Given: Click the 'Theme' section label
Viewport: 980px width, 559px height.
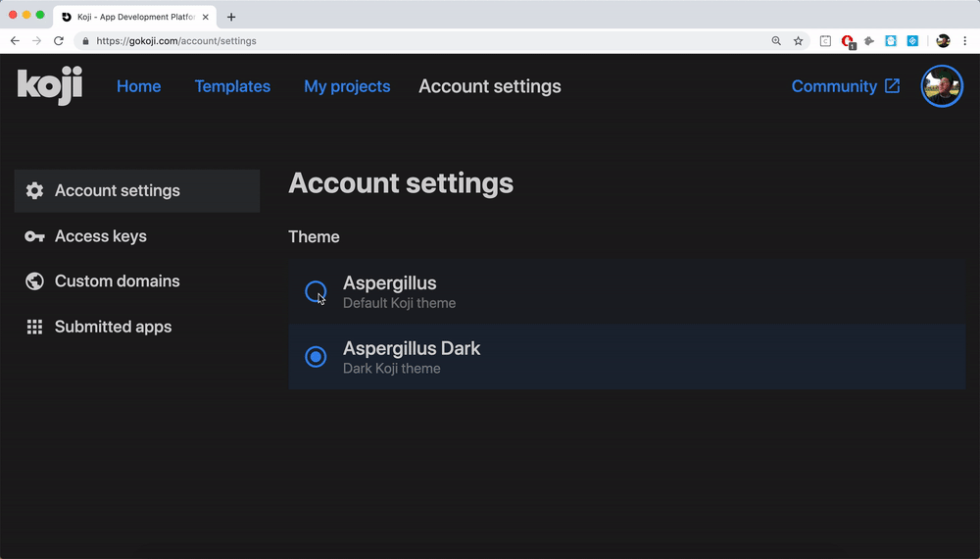Looking at the screenshot, I should pos(314,237).
